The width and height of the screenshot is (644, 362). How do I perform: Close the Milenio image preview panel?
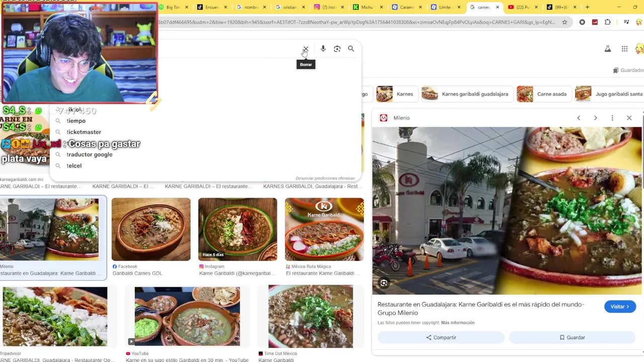(629, 118)
